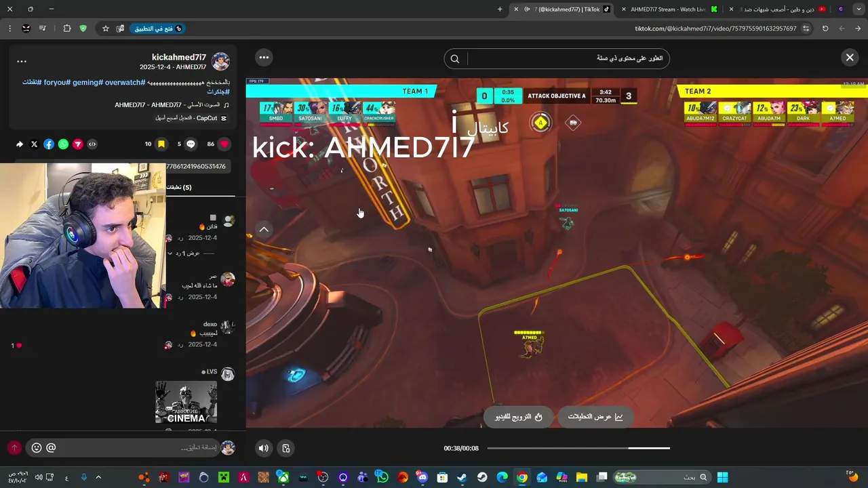Open the three-dot menu in the post info card
Viewport: 868px width, 488px height.
point(22,61)
